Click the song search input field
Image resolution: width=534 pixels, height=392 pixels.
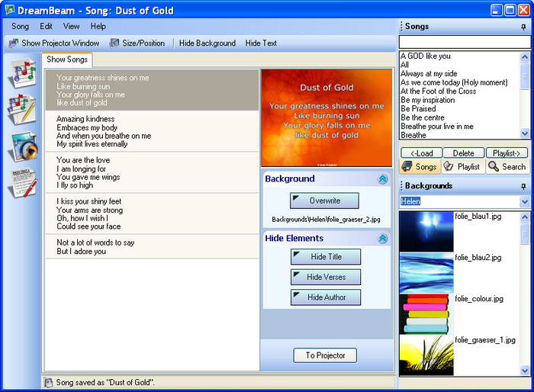pos(465,42)
